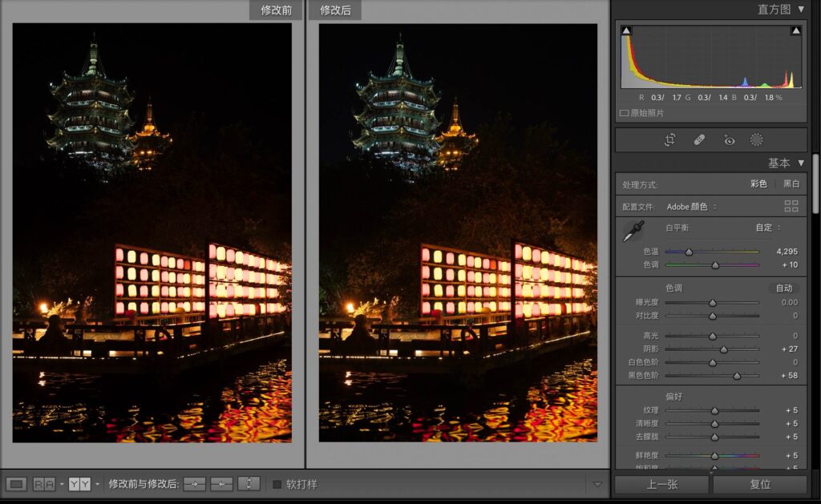This screenshot has width=821, height=504.
Task: Pick the white balance eyedropper
Action: 633,232
